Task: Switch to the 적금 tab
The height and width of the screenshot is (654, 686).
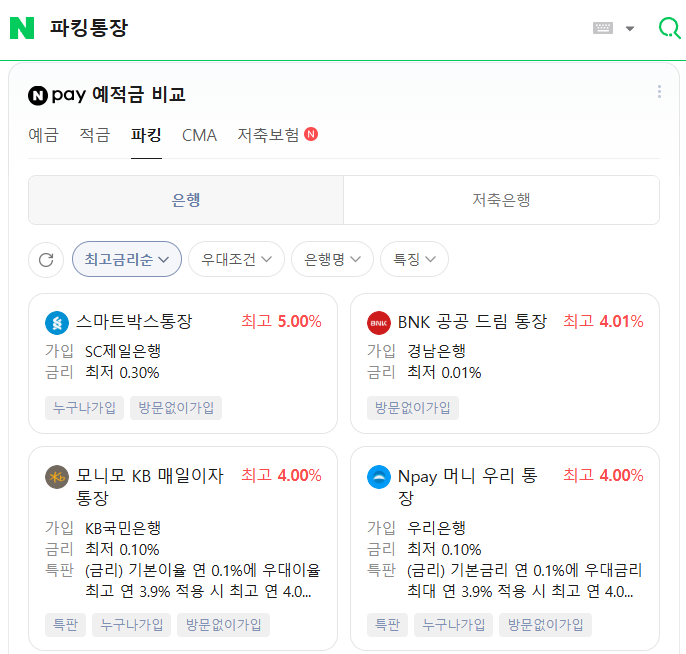Action: tap(94, 135)
